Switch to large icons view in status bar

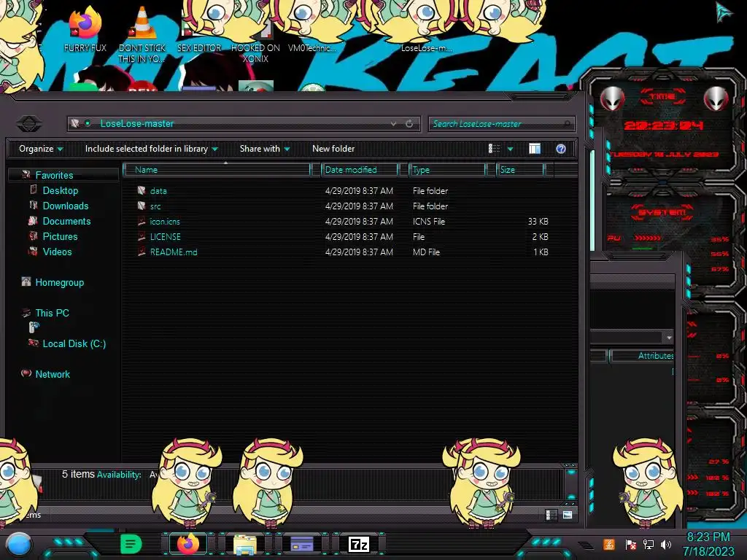[x=568, y=515]
